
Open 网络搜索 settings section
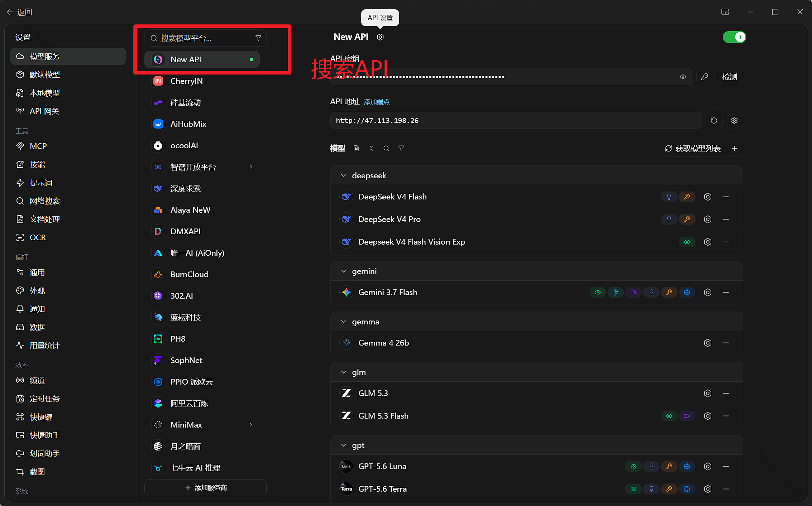click(68, 201)
